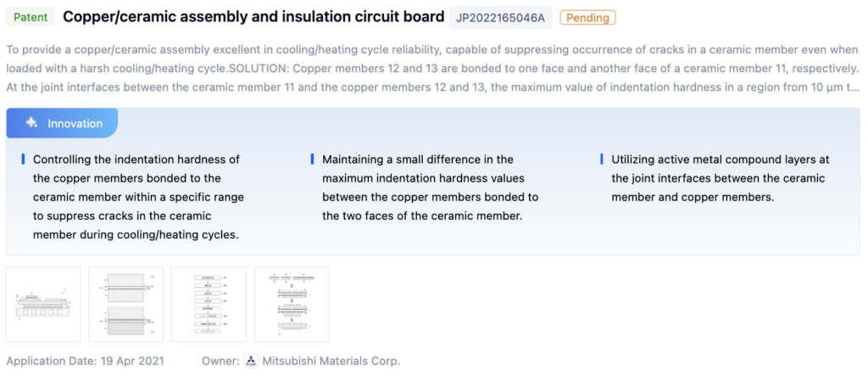Click the indentation hardness control innovation point
The width and height of the screenshot is (868, 376).
tap(137, 197)
